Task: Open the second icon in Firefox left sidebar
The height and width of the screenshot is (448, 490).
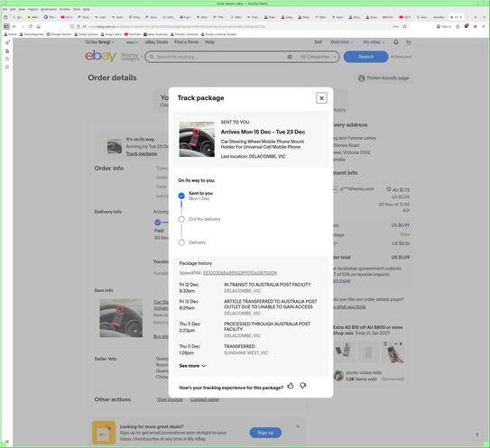Action: [x=7, y=50]
